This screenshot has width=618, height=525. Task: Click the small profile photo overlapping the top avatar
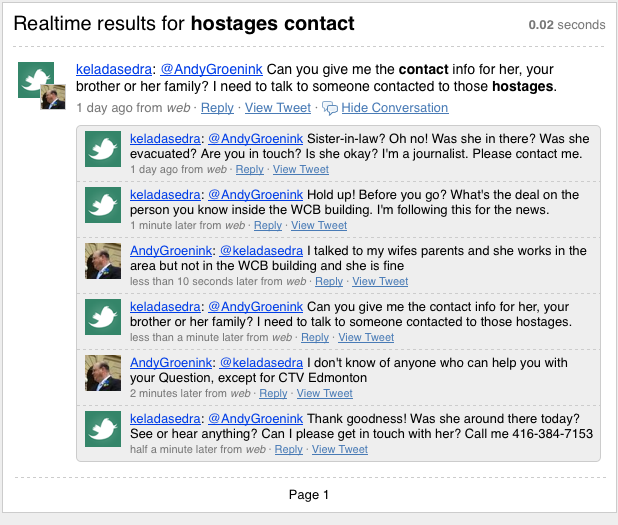[53, 97]
